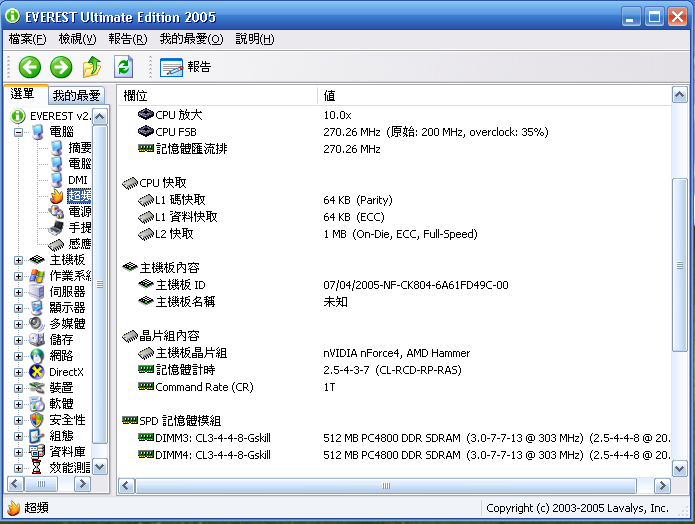Select the Command Rate (CR) row
695x524 pixels.
click(394, 387)
